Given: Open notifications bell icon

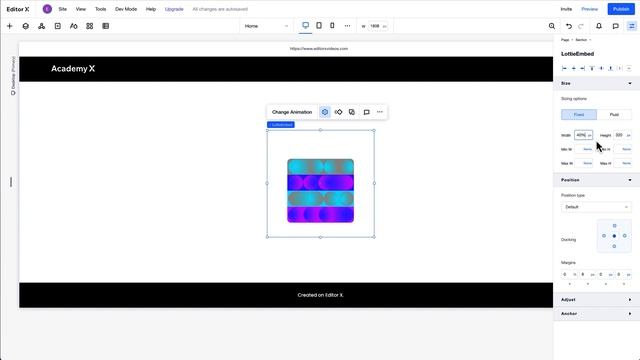Looking at the screenshot, I should [599, 26].
